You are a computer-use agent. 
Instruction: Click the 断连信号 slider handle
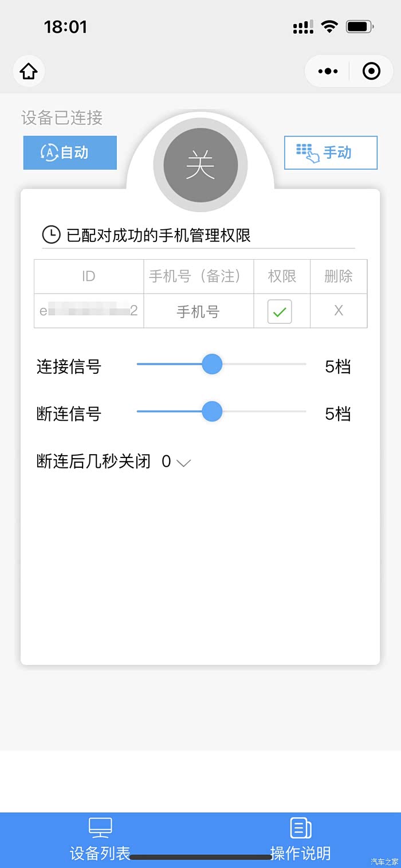(212, 412)
